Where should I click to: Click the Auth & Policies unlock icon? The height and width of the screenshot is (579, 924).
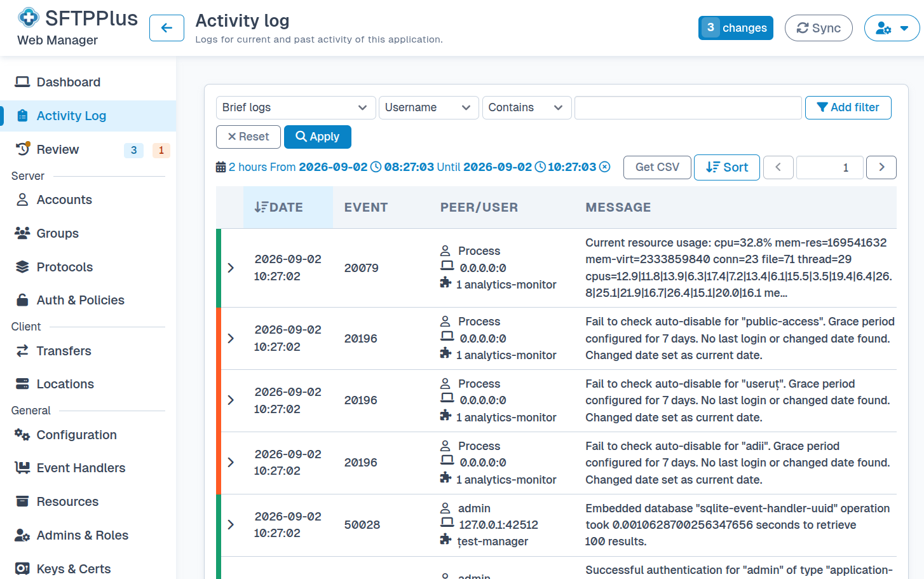point(22,300)
